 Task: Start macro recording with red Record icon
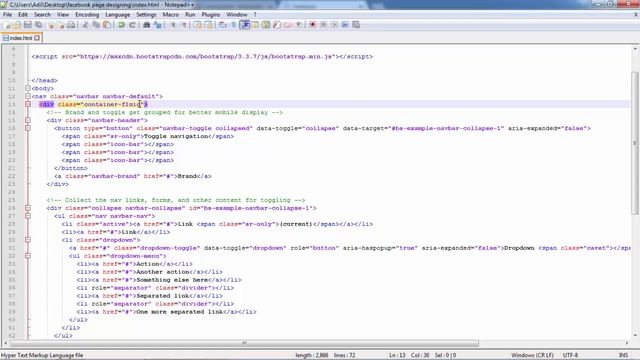click(x=312, y=25)
